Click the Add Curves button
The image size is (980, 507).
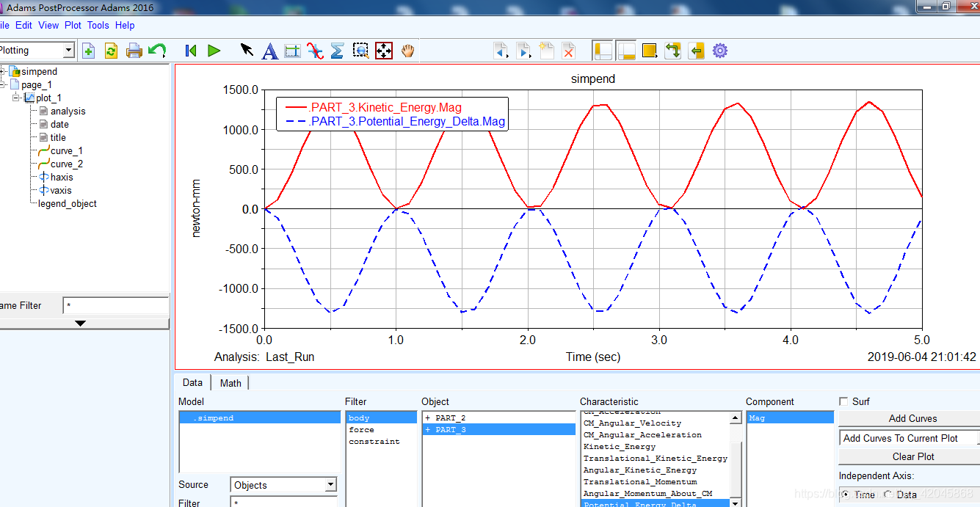[912, 418]
